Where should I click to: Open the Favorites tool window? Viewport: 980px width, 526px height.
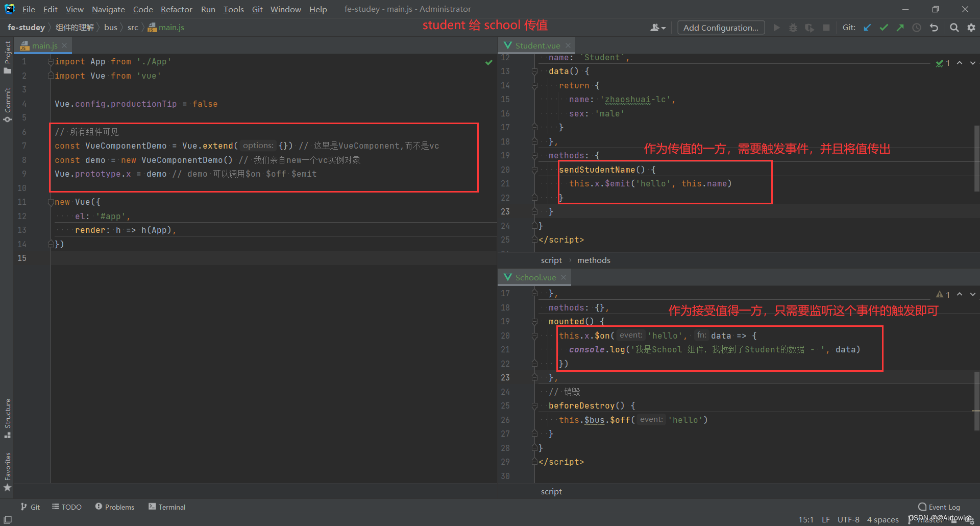[7, 472]
